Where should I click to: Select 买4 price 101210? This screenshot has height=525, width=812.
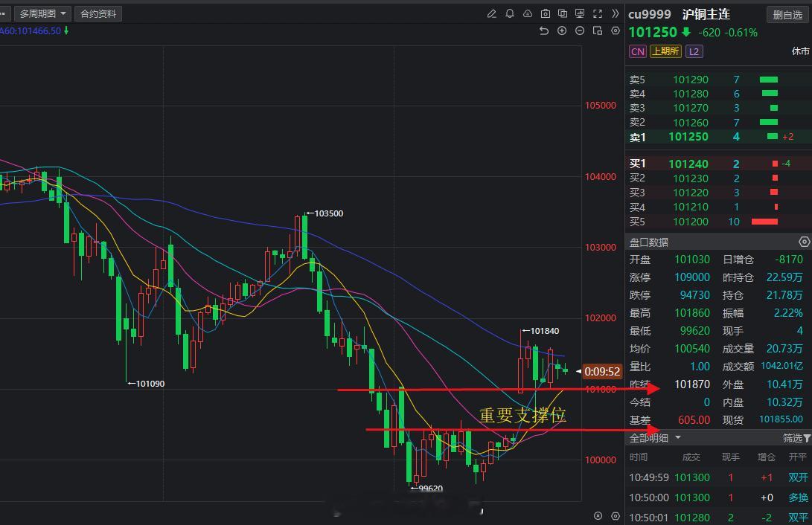[690, 207]
